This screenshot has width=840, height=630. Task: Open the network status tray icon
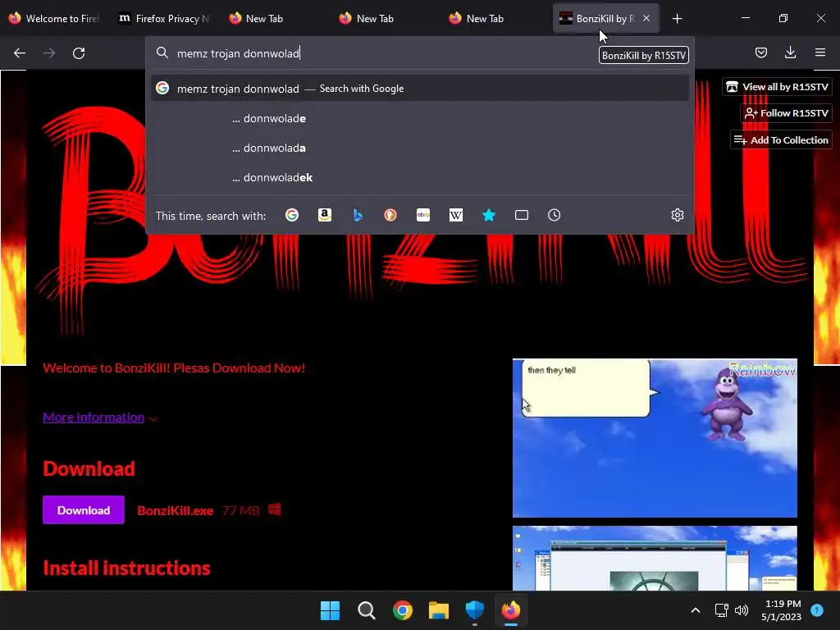[x=722, y=610]
